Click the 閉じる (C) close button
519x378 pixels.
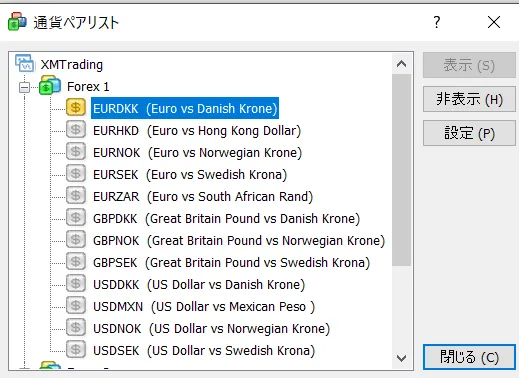469,357
